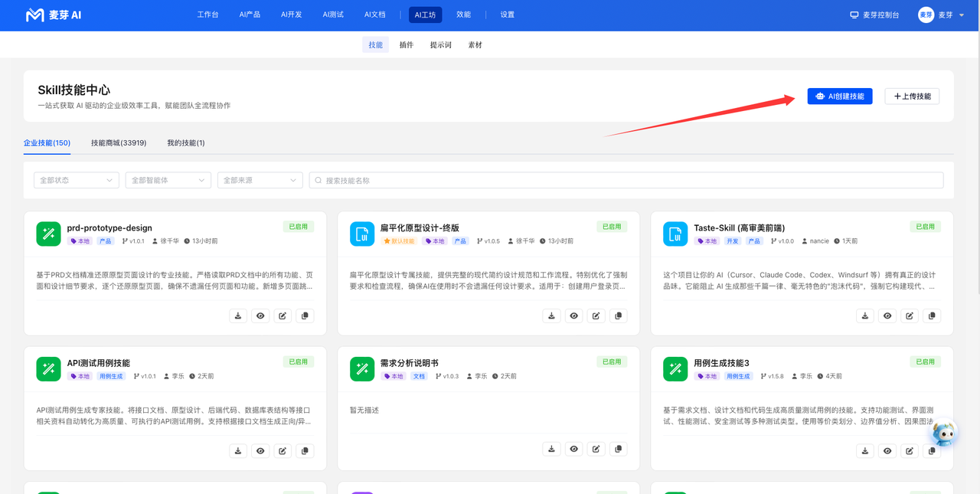980x494 pixels.
Task: Open the floating robot assistant
Action: pos(945,434)
